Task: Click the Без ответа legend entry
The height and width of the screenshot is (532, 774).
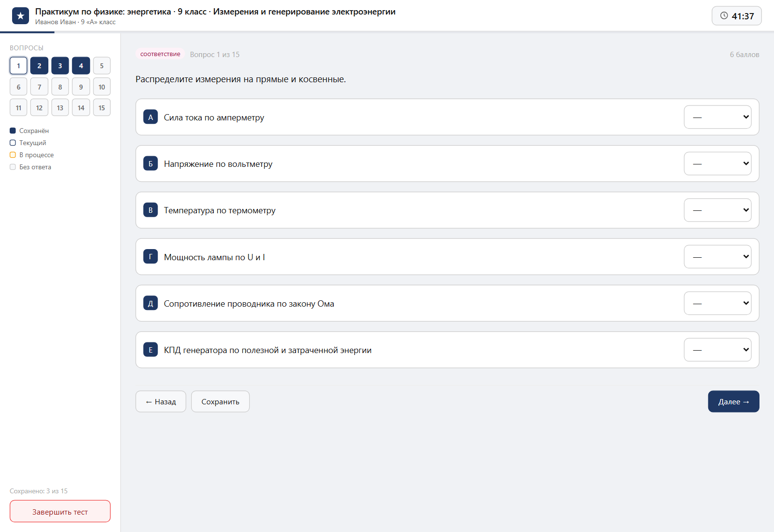Action: (30, 167)
